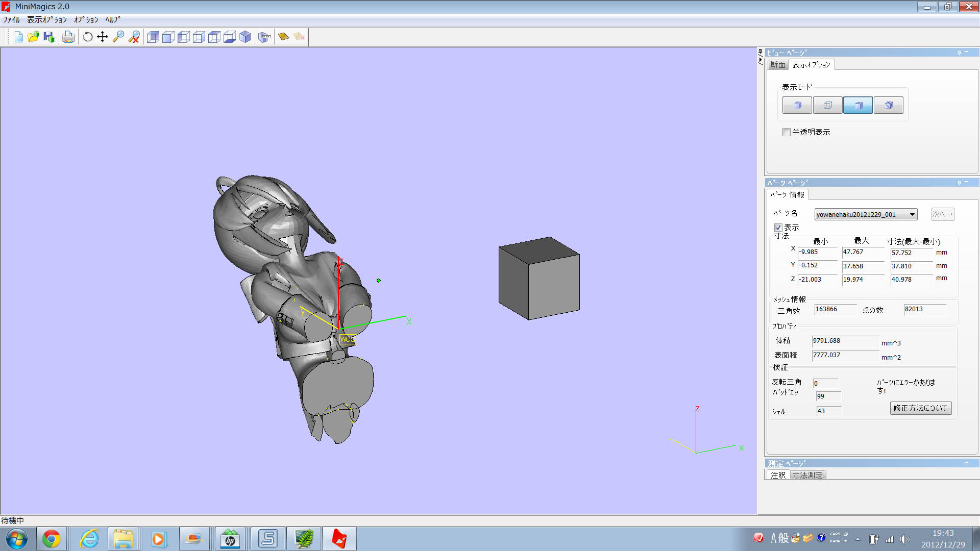Click the X minimum value -9.985

[x=818, y=252]
